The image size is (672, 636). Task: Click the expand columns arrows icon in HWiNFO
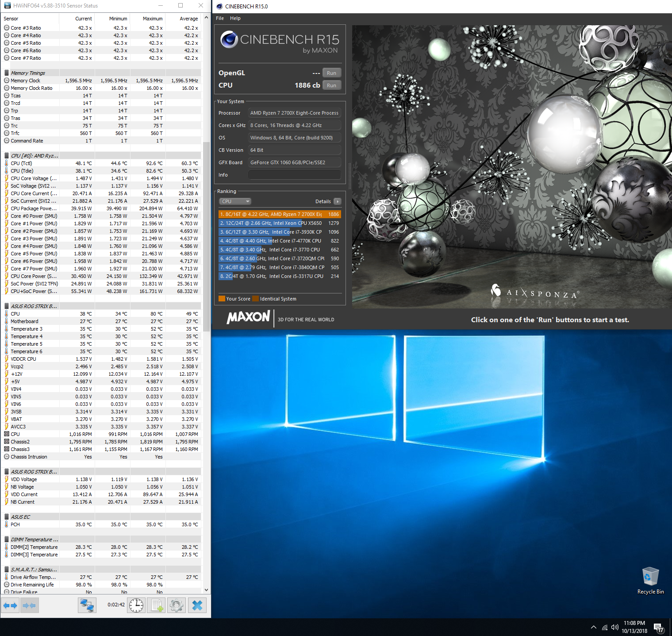[10, 605]
